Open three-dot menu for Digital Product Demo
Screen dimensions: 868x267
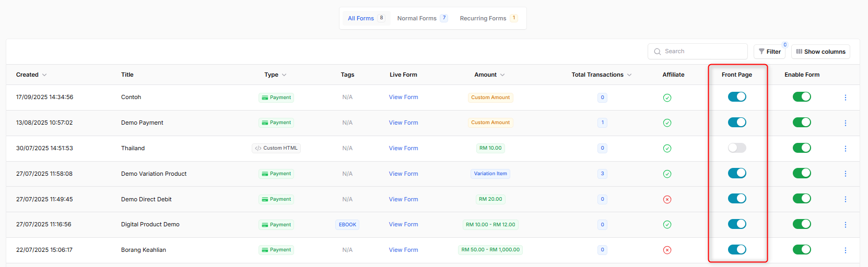(845, 225)
